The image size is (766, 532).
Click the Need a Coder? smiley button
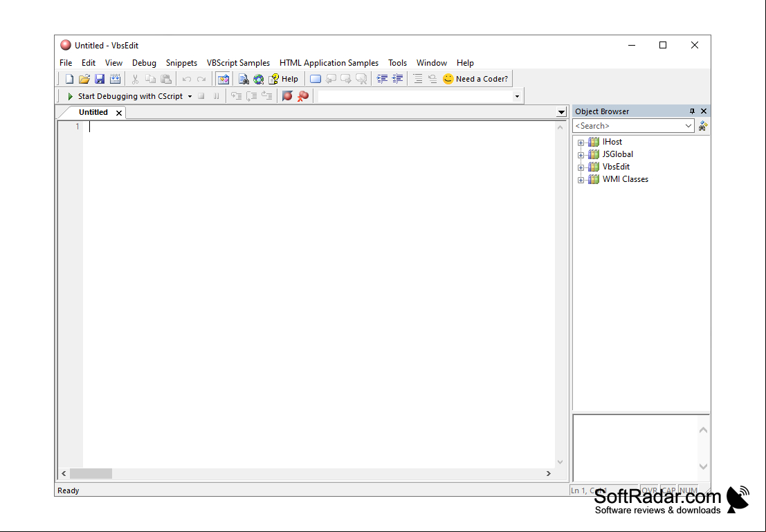(475, 79)
